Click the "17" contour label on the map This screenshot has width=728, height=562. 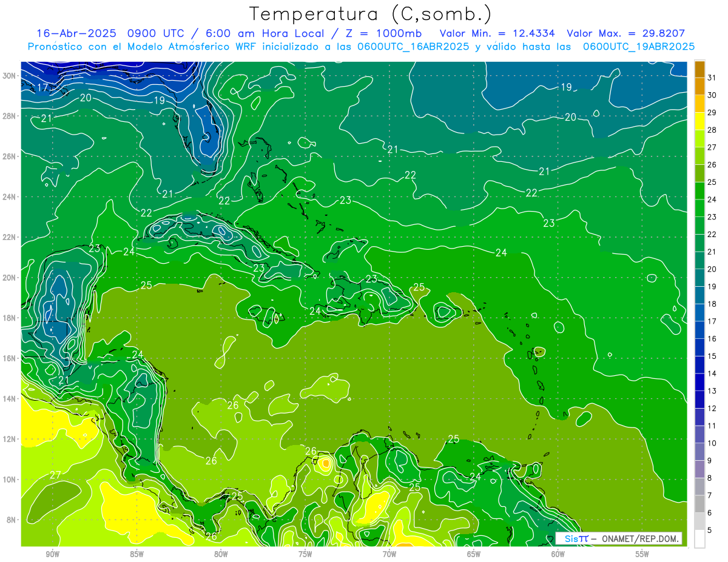(x=42, y=87)
